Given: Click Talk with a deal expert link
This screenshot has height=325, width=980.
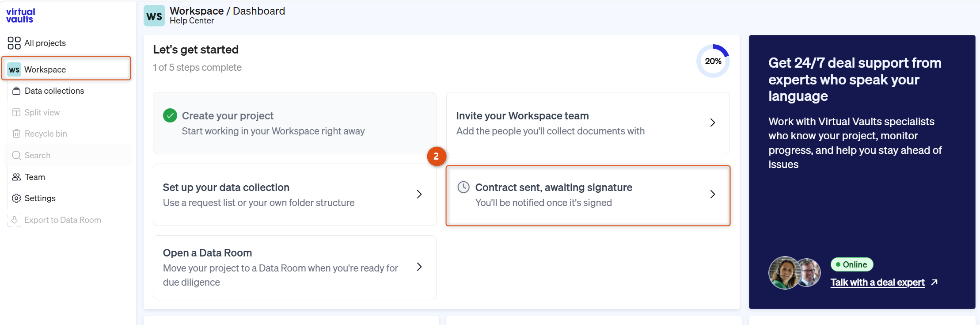Looking at the screenshot, I should 877,282.
